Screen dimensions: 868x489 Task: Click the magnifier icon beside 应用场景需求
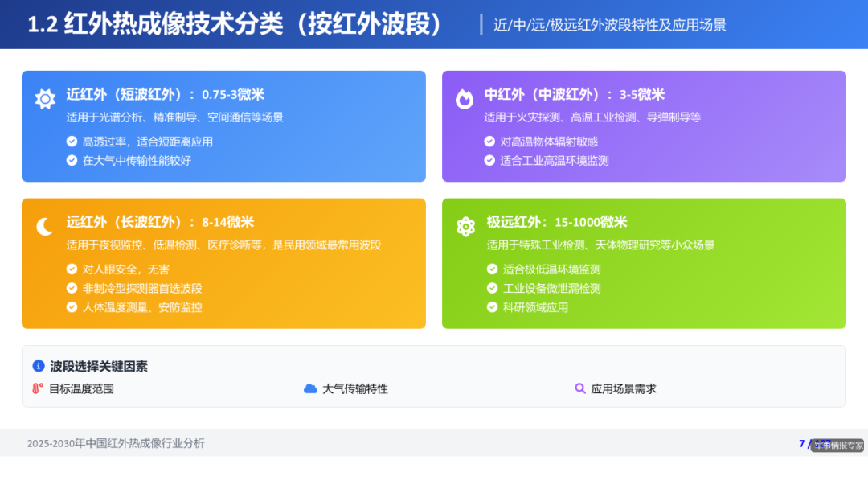coord(580,388)
